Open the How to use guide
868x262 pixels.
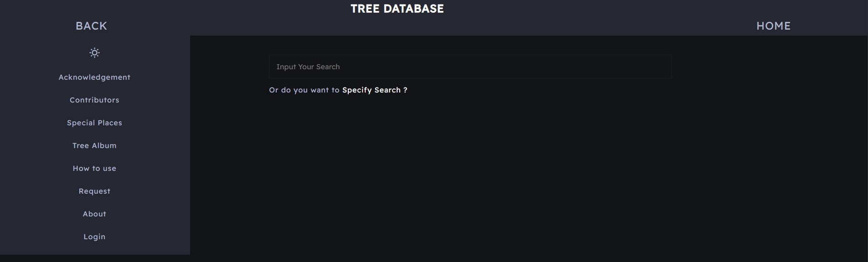click(x=94, y=169)
